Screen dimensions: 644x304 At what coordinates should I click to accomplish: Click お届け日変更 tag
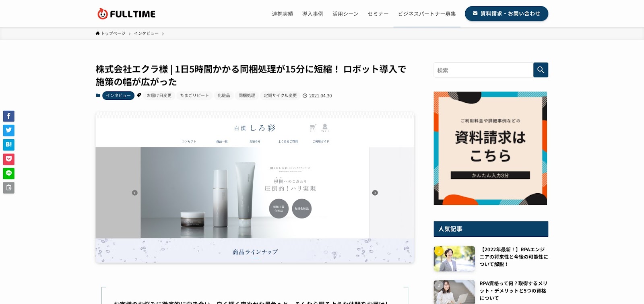[159, 96]
